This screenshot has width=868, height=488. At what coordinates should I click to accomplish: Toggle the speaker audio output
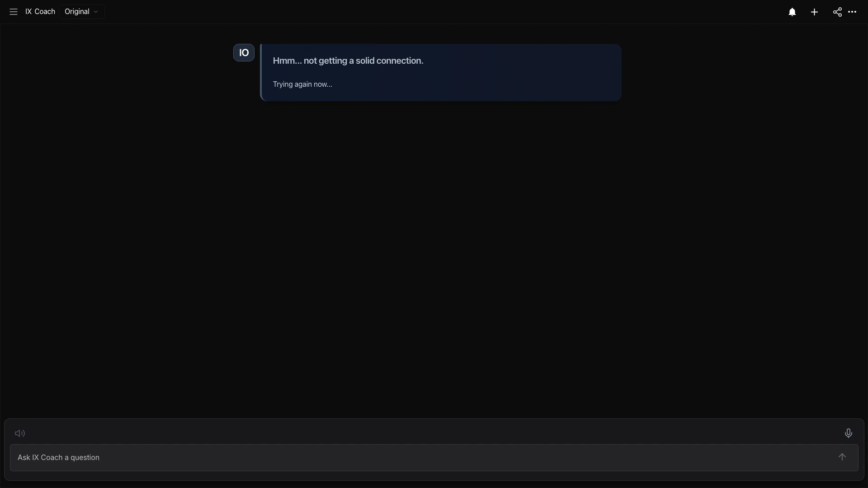(20, 433)
